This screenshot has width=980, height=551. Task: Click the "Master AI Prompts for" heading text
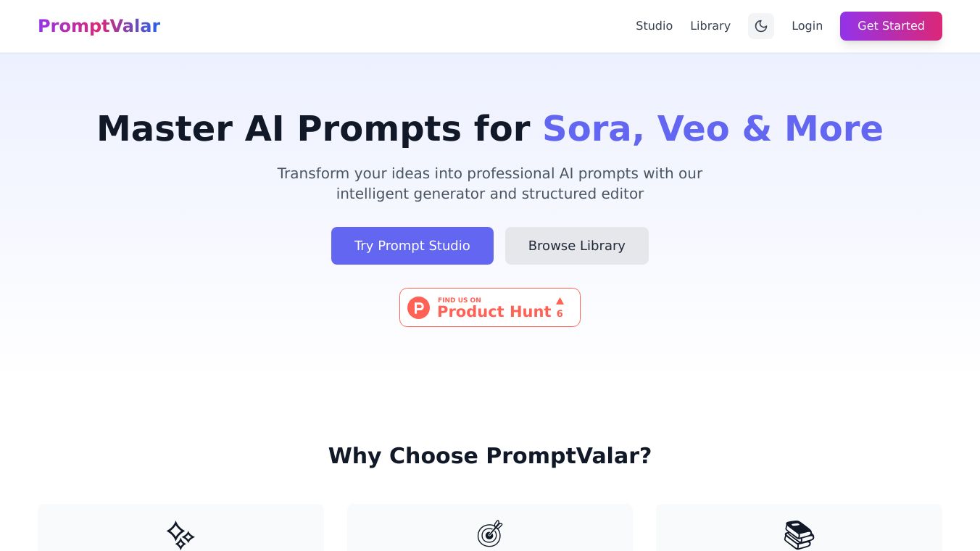click(313, 128)
